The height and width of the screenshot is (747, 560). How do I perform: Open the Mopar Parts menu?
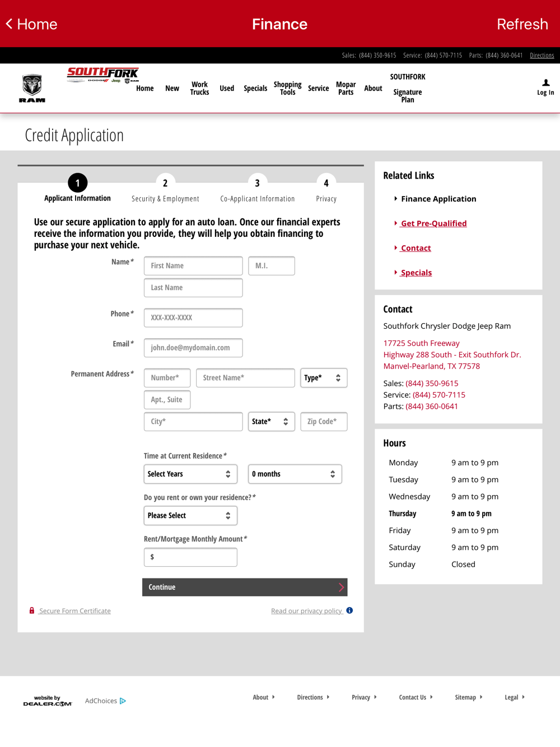(x=346, y=88)
